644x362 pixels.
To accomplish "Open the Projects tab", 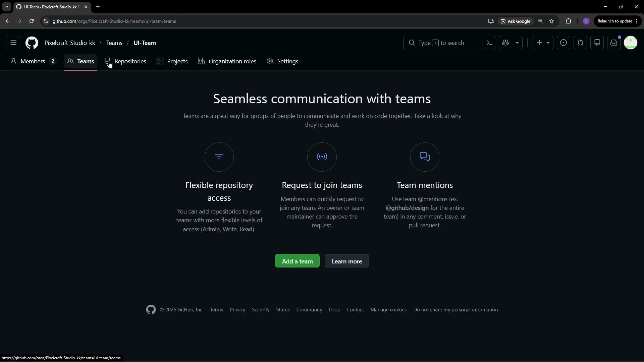I will point(172,61).
